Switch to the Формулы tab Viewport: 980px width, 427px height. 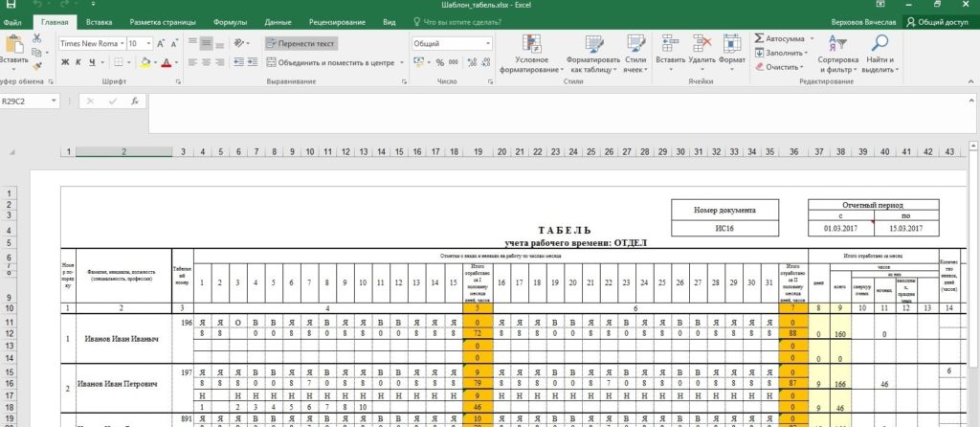point(230,23)
